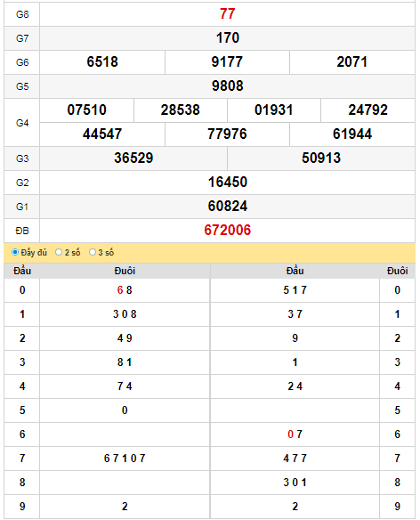Screen dimensions: 420x520
Task: Click G4 number 28538
Action: (x=181, y=110)
